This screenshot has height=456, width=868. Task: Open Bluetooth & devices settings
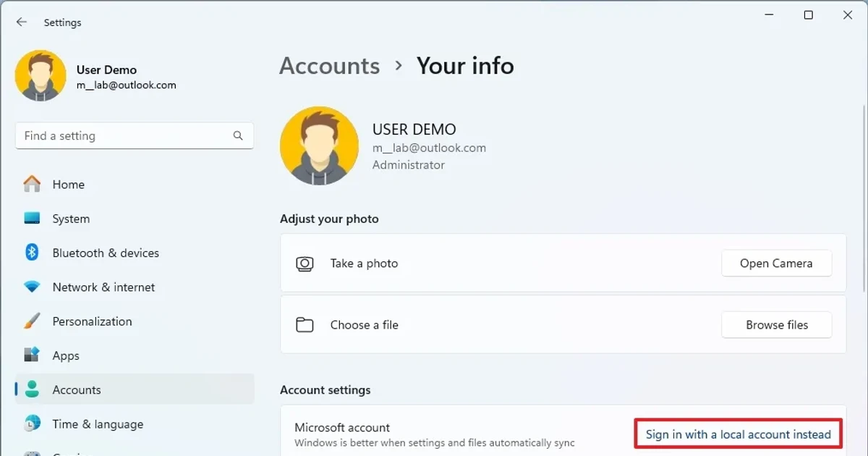coord(135,253)
